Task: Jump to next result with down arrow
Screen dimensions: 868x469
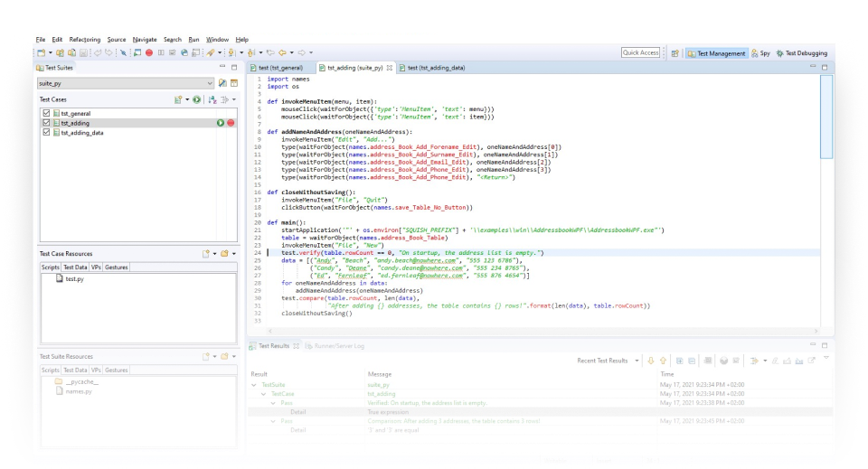Action: click(650, 361)
